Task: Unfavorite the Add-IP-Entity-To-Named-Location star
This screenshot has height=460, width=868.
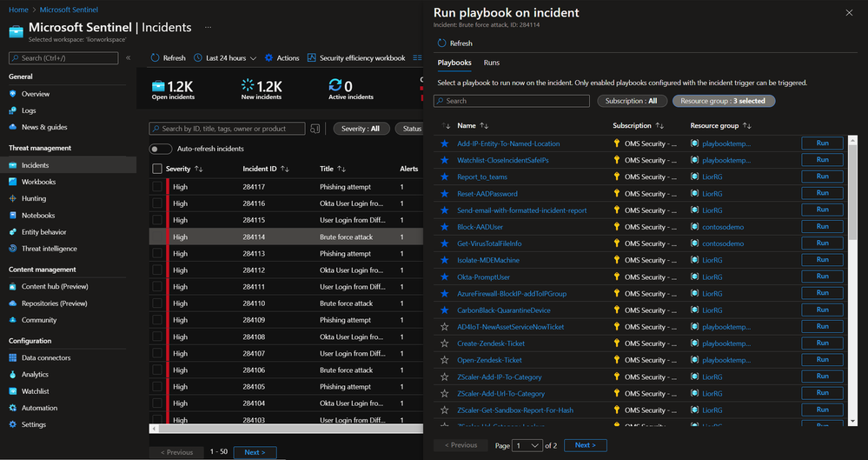Action: coord(444,143)
